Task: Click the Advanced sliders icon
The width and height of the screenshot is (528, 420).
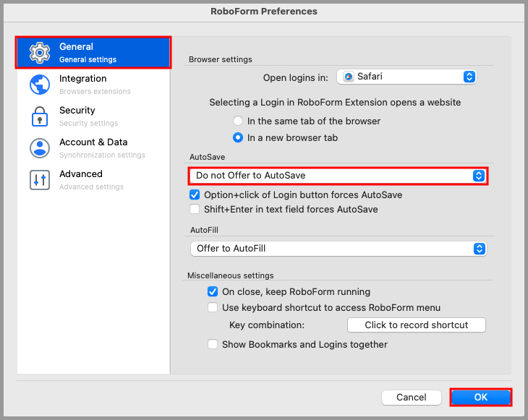Action: tap(40, 180)
